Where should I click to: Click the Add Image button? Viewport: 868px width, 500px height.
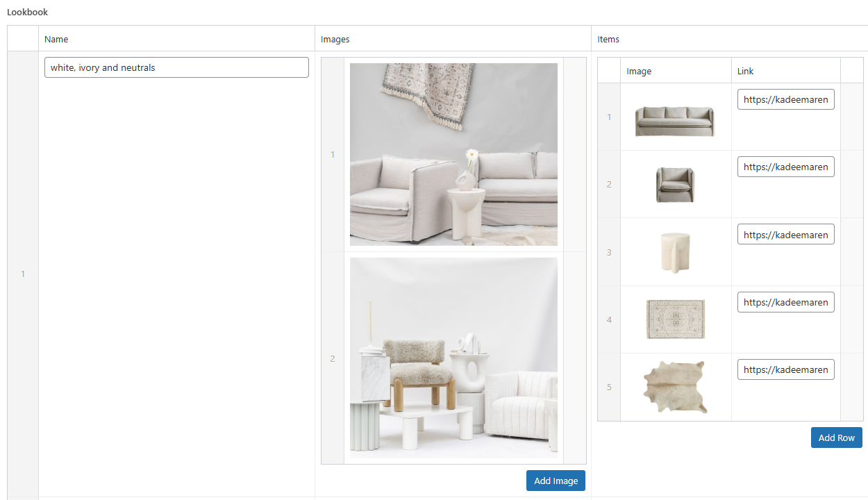click(x=556, y=481)
